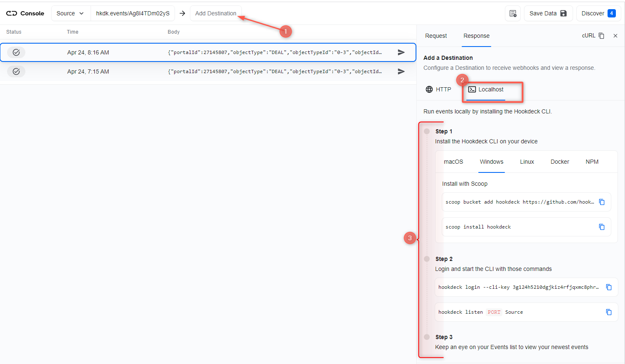The image size is (625, 364).
Task: Click the Save Data button
Action: click(548, 13)
